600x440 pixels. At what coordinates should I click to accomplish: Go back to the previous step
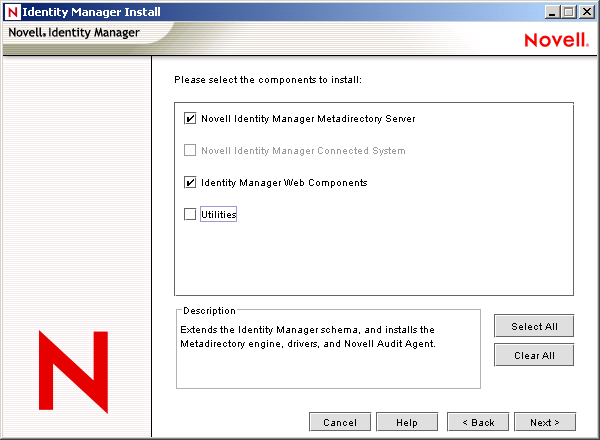tap(478, 422)
